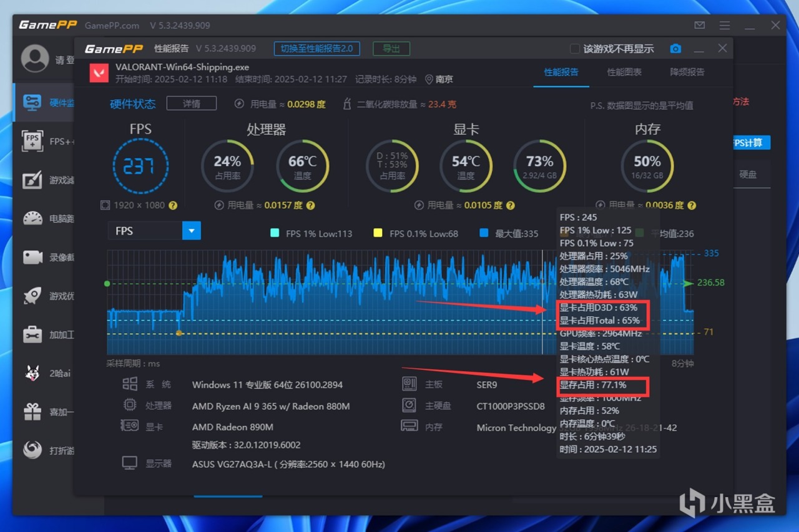
Task: Click the location pin icon beside 南京
Action: pos(429,79)
